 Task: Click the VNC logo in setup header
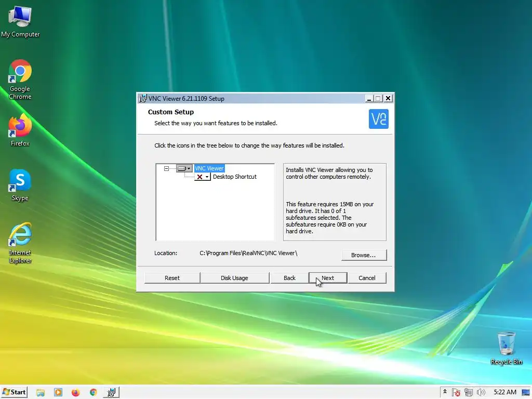pyautogui.click(x=378, y=119)
